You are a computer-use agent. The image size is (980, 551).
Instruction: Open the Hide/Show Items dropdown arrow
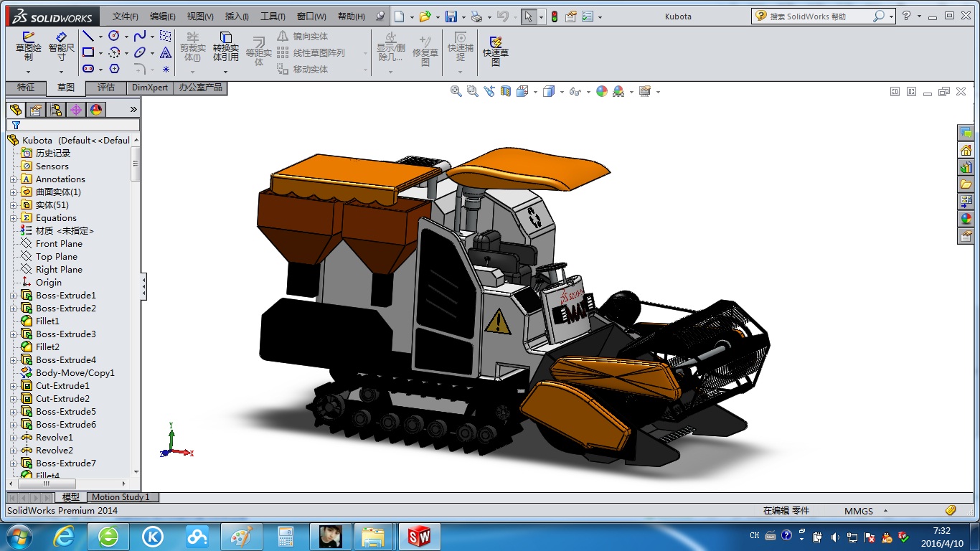(588, 92)
